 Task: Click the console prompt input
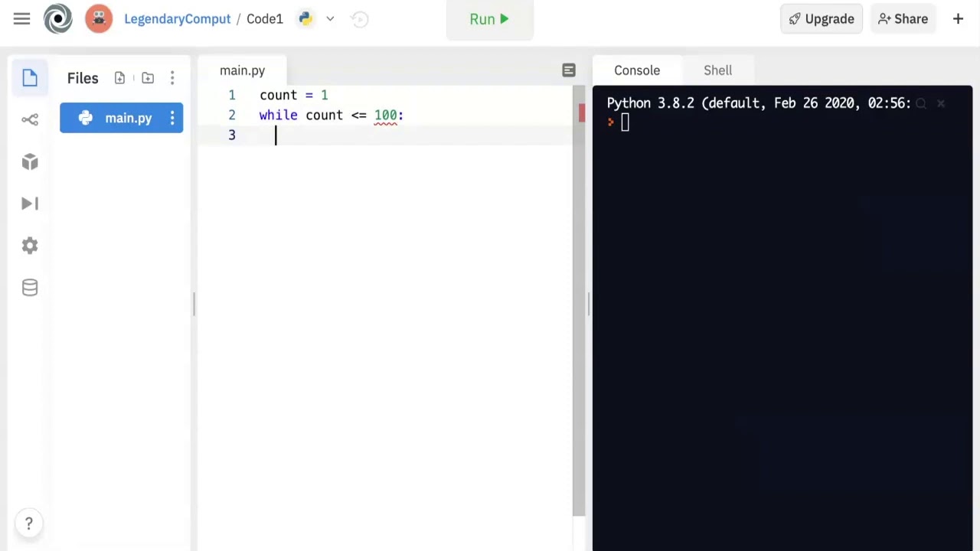625,122
